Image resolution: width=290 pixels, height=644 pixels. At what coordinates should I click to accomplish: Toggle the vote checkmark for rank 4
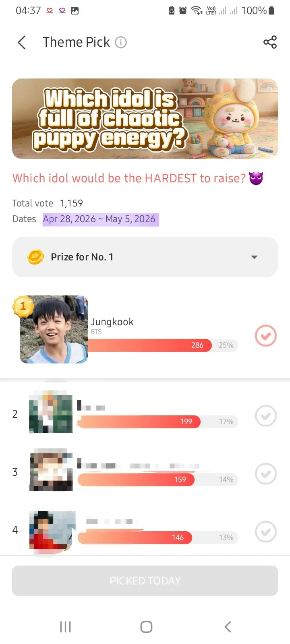tap(266, 532)
